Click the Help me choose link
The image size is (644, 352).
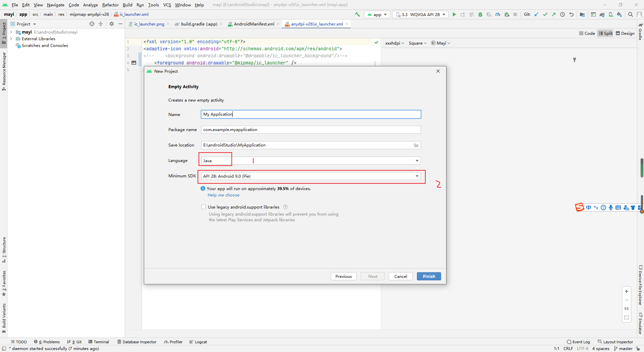pyautogui.click(x=223, y=195)
